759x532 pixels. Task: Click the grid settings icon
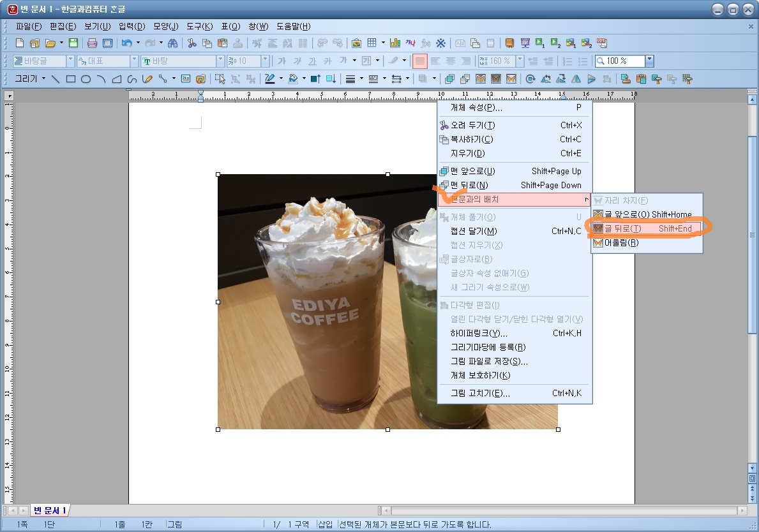(x=687, y=79)
